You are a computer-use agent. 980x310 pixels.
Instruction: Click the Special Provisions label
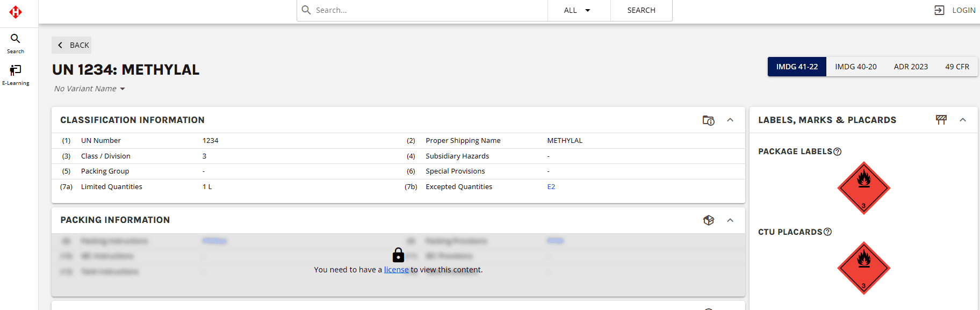455,171
